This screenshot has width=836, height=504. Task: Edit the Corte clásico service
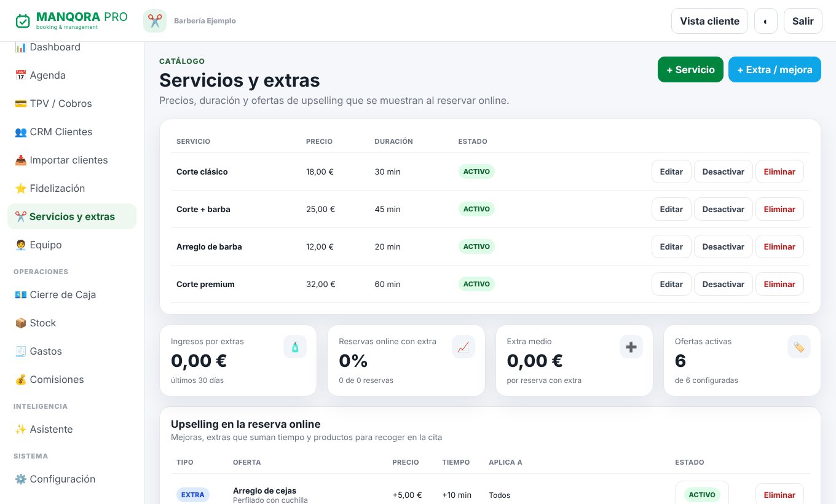click(x=671, y=171)
